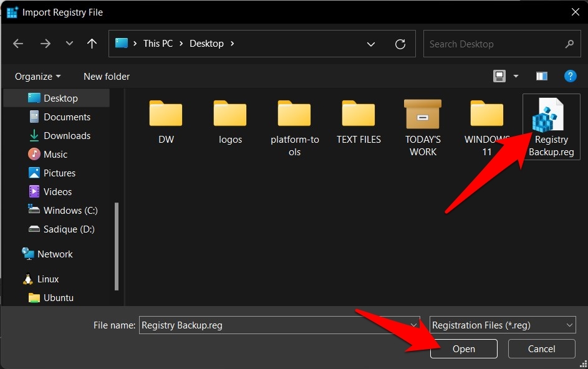Viewport: 588px width, 369px height.
Task: Expand chevron after Desktop in address bar
Action: tap(233, 44)
